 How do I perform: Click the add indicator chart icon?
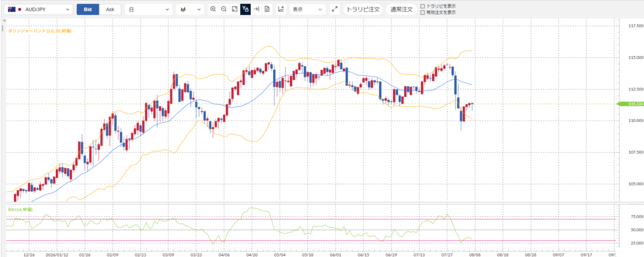point(281,9)
